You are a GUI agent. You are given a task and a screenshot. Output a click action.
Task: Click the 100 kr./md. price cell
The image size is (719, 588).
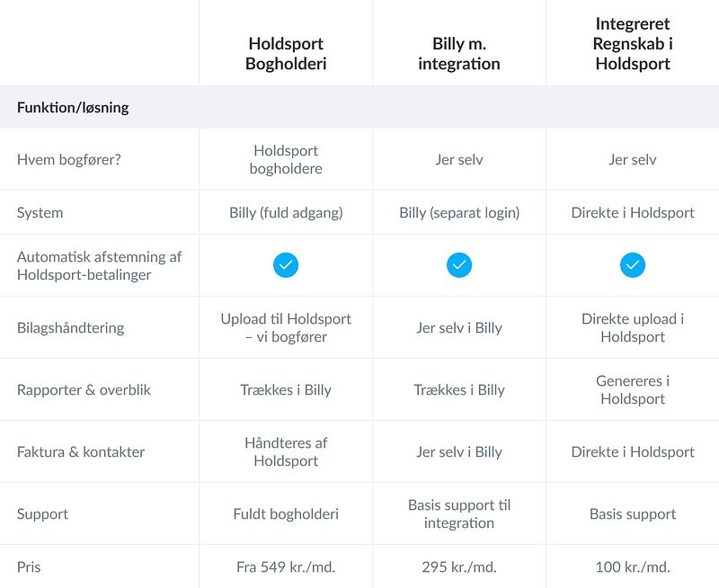click(633, 567)
